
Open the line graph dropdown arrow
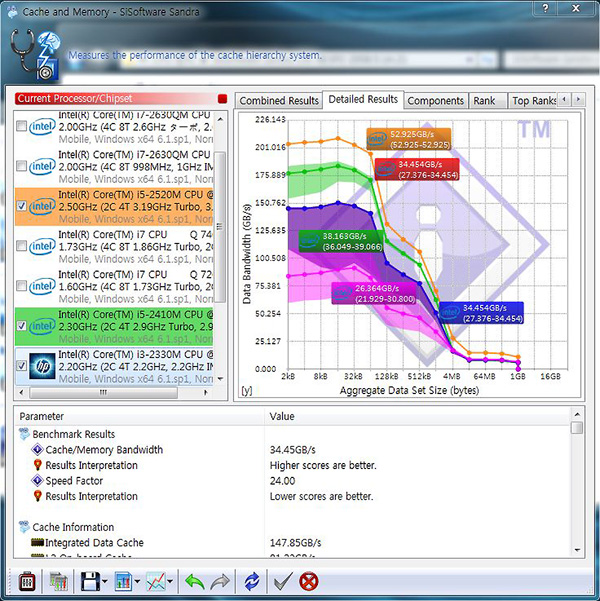pyautogui.click(x=170, y=582)
